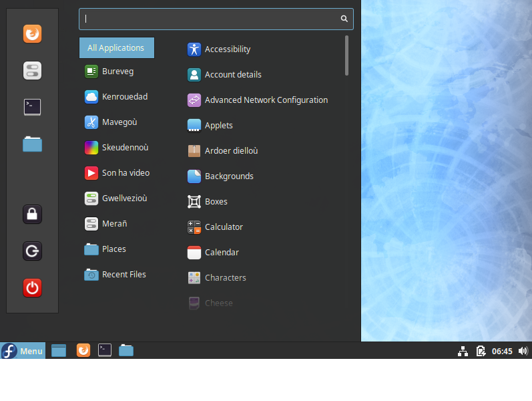Open the Calendar icon
The height and width of the screenshot is (401, 532).
194,253
